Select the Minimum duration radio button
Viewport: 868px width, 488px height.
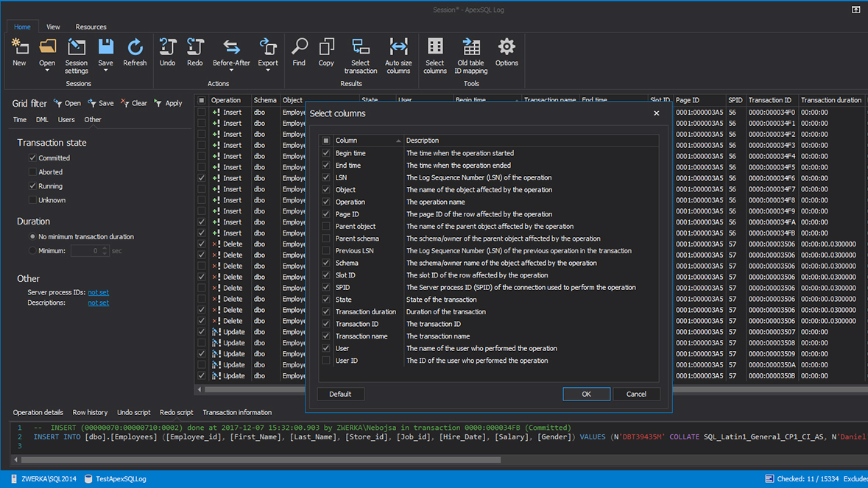pyautogui.click(x=32, y=251)
